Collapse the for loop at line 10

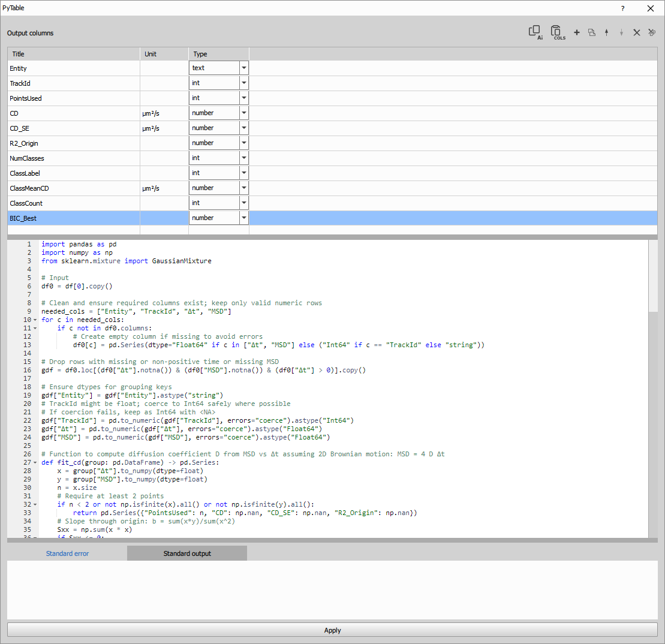[x=35, y=320]
